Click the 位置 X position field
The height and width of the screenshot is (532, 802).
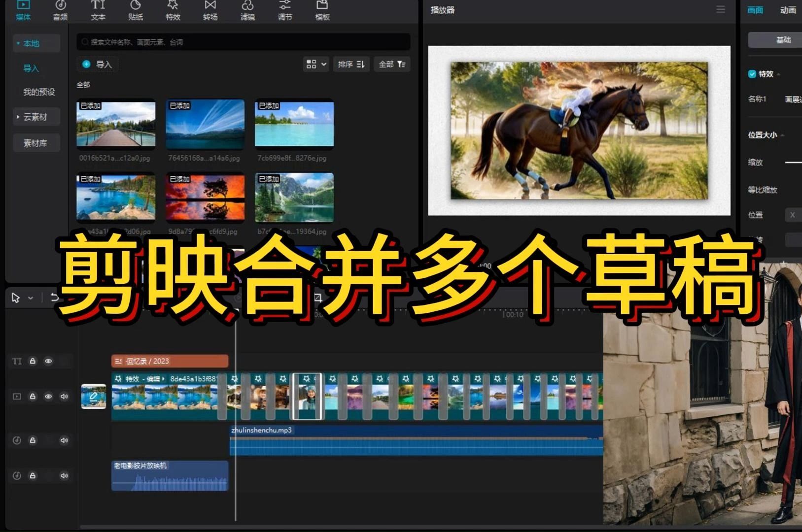(793, 215)
